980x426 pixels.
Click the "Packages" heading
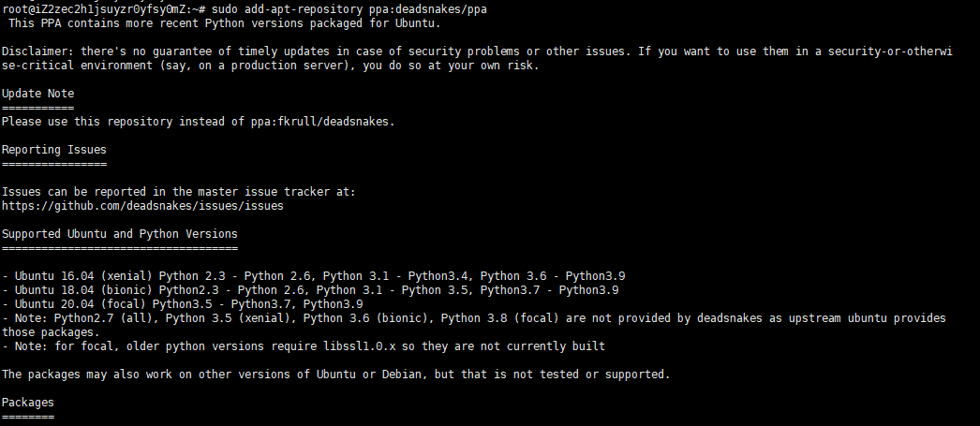pyautogui.click(x=28, y=402)
